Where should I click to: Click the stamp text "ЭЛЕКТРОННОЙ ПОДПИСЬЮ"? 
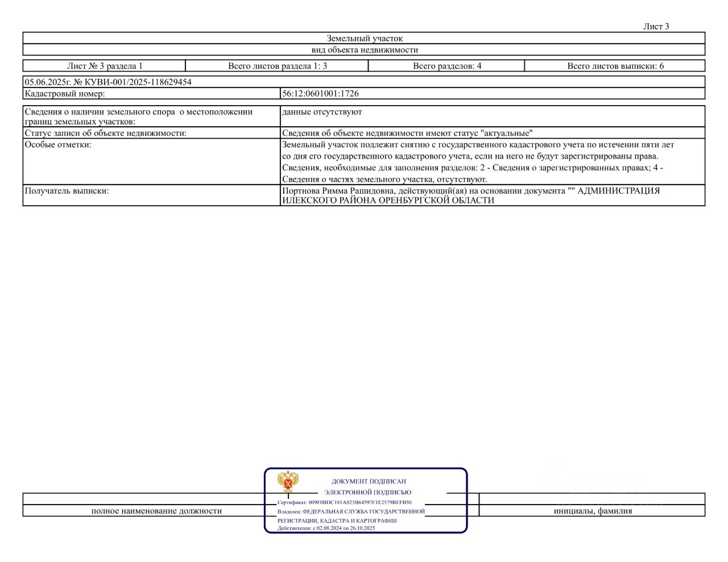(x=368, y=492)
